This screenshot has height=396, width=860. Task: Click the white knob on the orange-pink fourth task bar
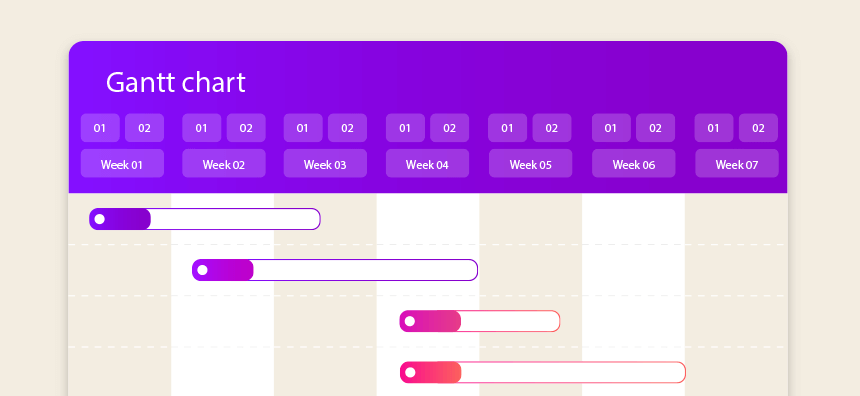pos(410,372)
